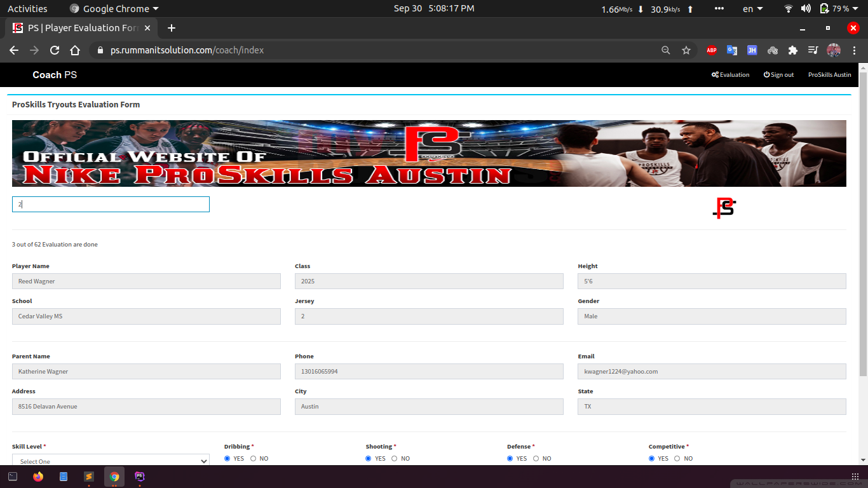The width and height of the screenshot is (868, 488).
Task: Open the Evaluation menu item
Action: 730,75
